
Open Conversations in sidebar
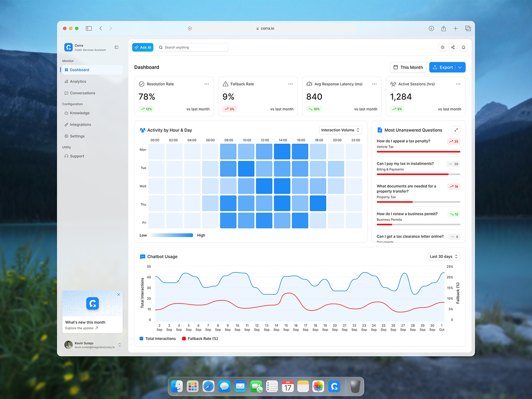click(x=92, y=93)
